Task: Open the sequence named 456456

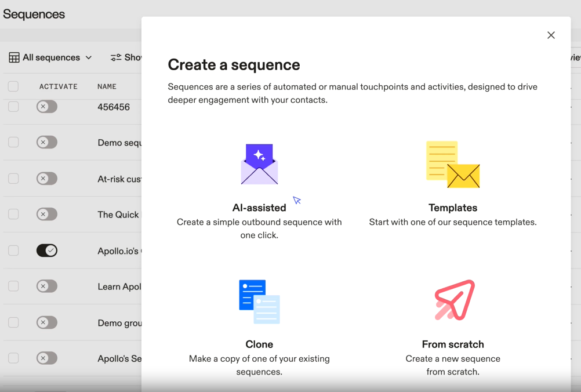Action: pos(114,107)
